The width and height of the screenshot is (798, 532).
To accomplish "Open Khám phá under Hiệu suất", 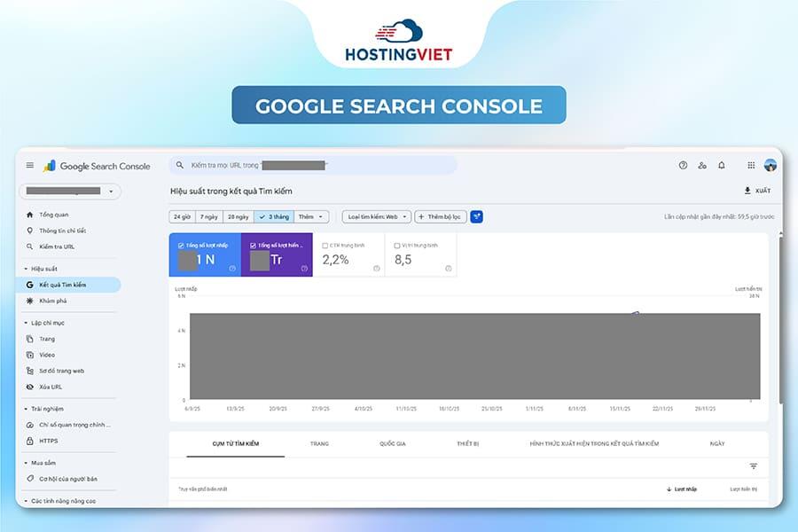I will pos(51,301).
